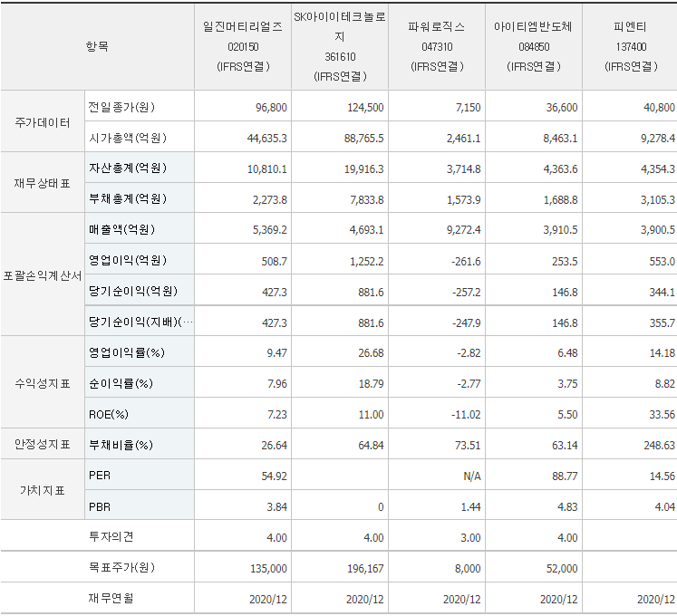Select ROE value 33.56
Screen dimensions: 677x616
(x=662, y=414)
